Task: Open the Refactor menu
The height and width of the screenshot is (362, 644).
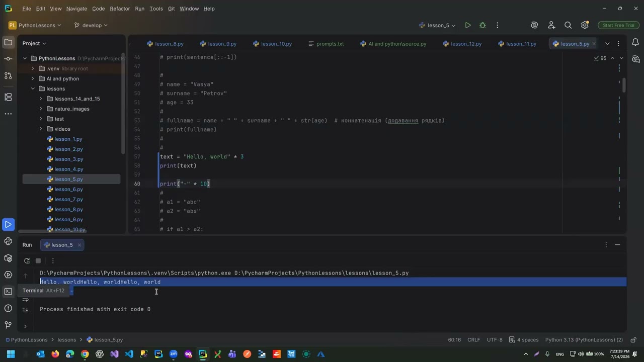Action: click(120, 9)
